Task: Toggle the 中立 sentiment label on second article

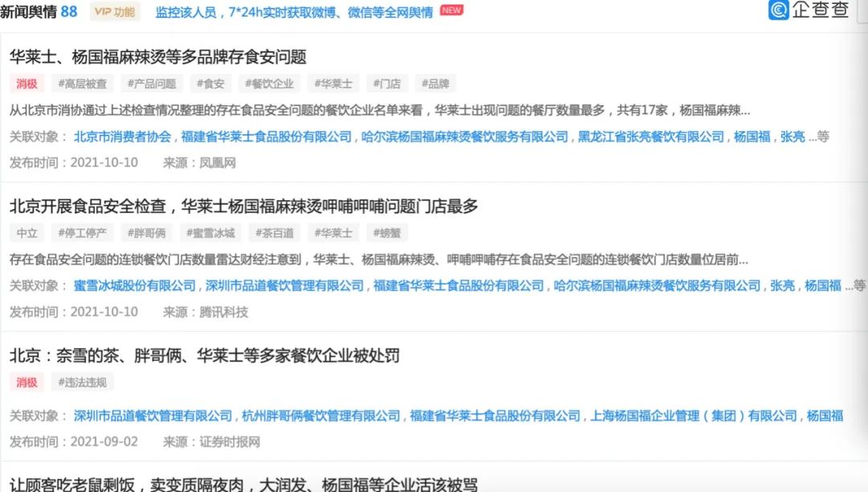Action: [27, 232]
